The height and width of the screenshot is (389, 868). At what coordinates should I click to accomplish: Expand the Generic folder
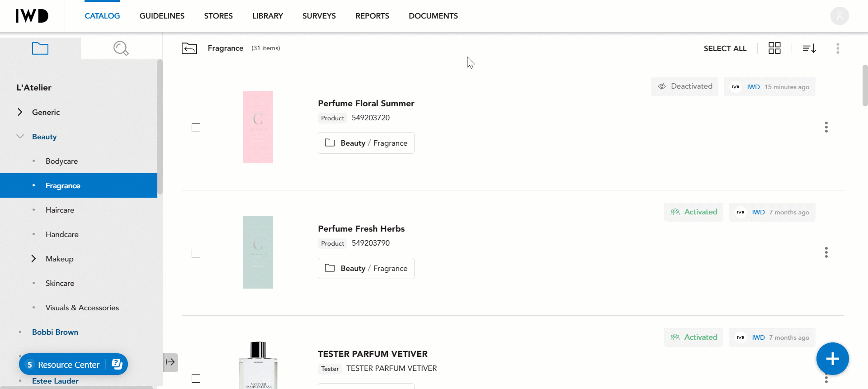pyautogui.click(x=20, y=112)
